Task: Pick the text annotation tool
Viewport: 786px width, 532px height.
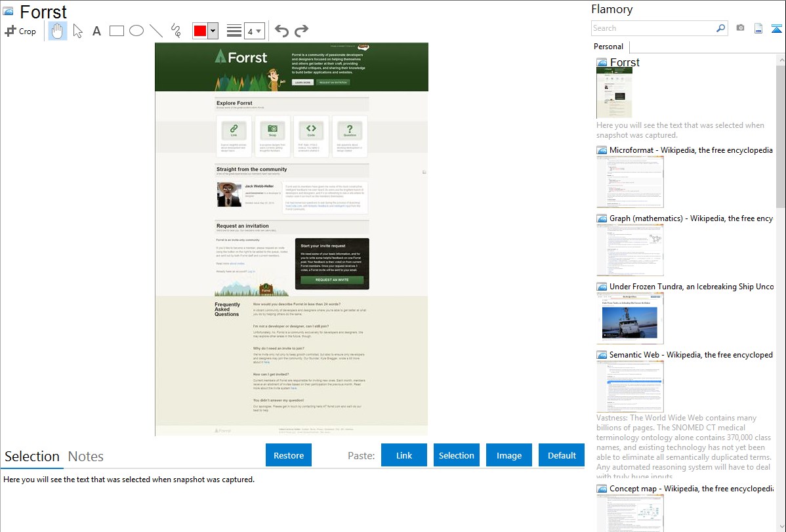Action: click(x=96, y=31)
